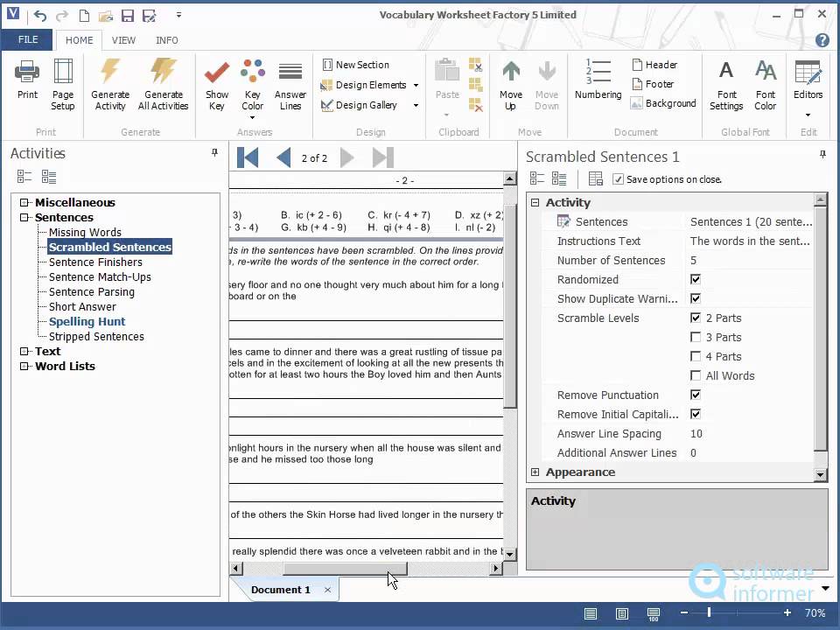Screen dimensions: 840x630
Task: Open the Key Color picker
Action: pos(252,88)
